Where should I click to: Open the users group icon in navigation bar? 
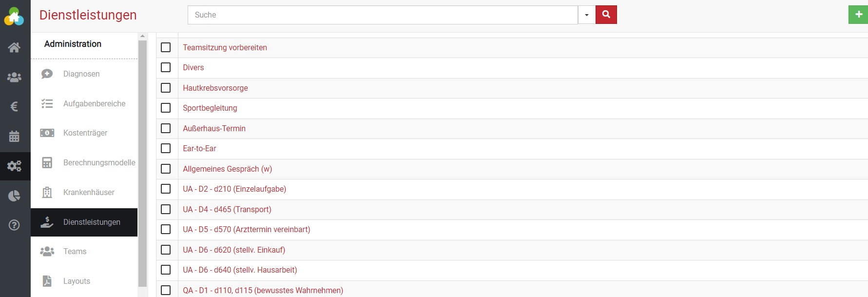coord(14,77)
